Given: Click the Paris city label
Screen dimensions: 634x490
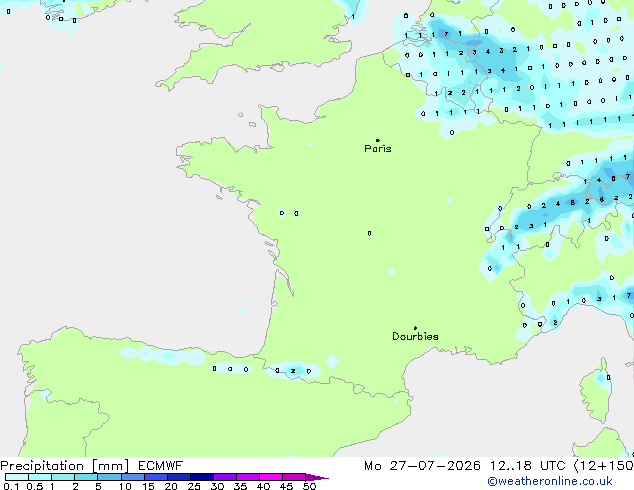Looking at the screenshot, I should [378, 149].
